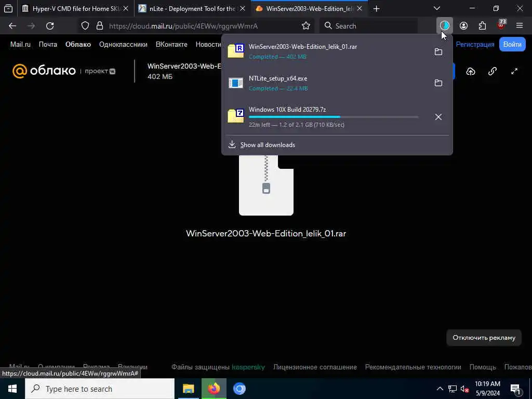This screenshot has width=532, height=399.
Task: Open containing folder for WinServer2003 rar download
Action: pyautogui.click(x=438, y=51)
